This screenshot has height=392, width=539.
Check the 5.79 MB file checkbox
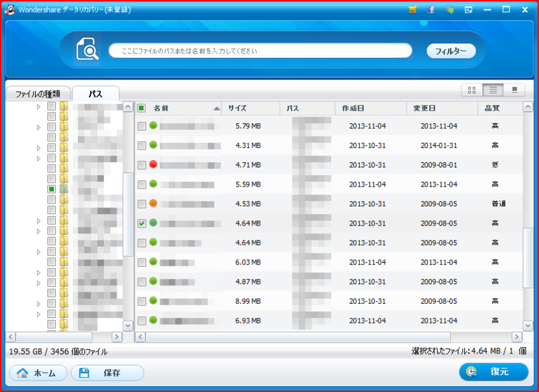coord(141,126)
